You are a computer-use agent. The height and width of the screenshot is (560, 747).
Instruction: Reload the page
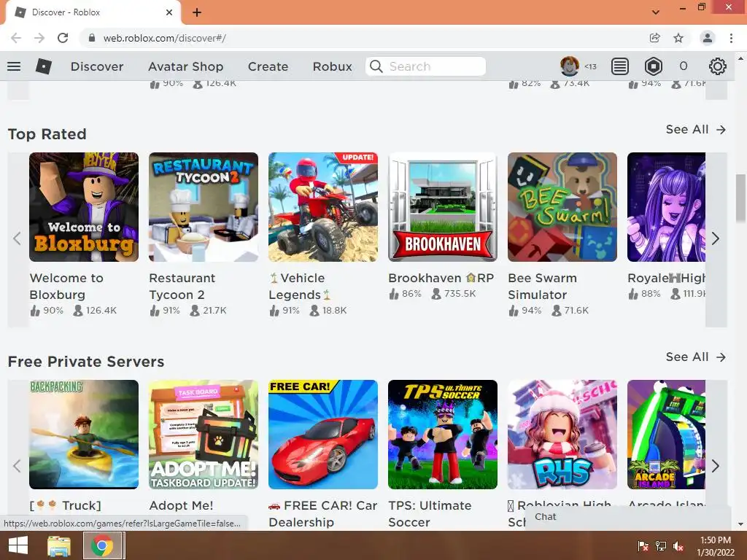pyautogui.click(x=63, y=38)
